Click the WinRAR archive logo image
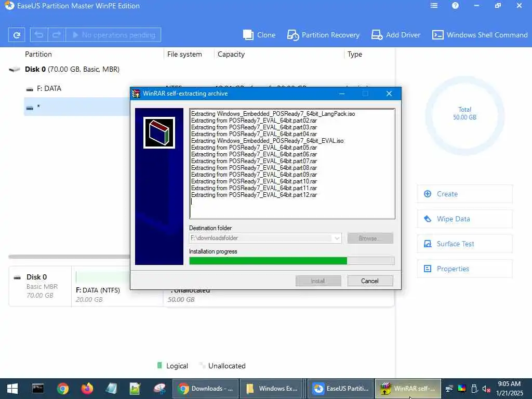Screen dimensions: 532x399 (159, 132)
